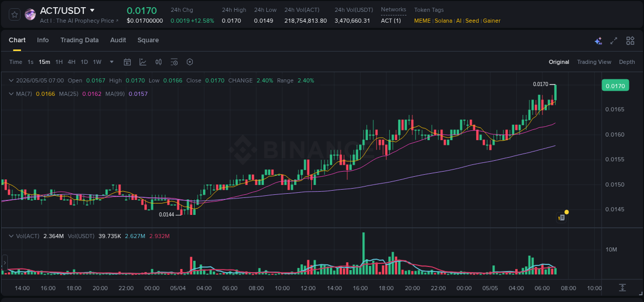Image resolution: width=644 pixels, height=302 pixels.
Task: Click the Vol(USDT) 39.735K reading
Action: [x=111, y=236]
